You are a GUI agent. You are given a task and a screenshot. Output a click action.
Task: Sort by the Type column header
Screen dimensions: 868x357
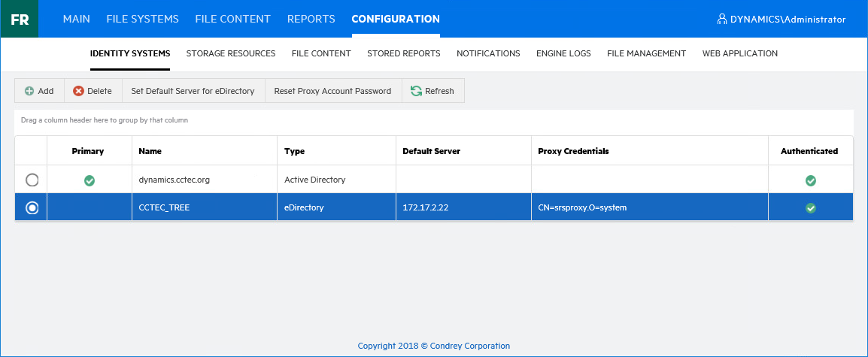coord(294,151)
